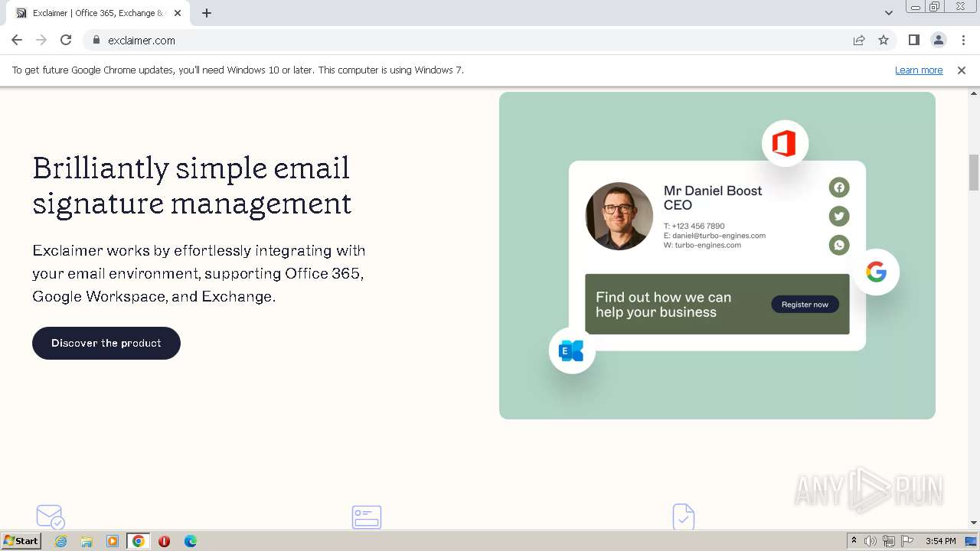The image size is (980, 551).
Task: Open the Chrome profile avatar
Action: point(938,40)
